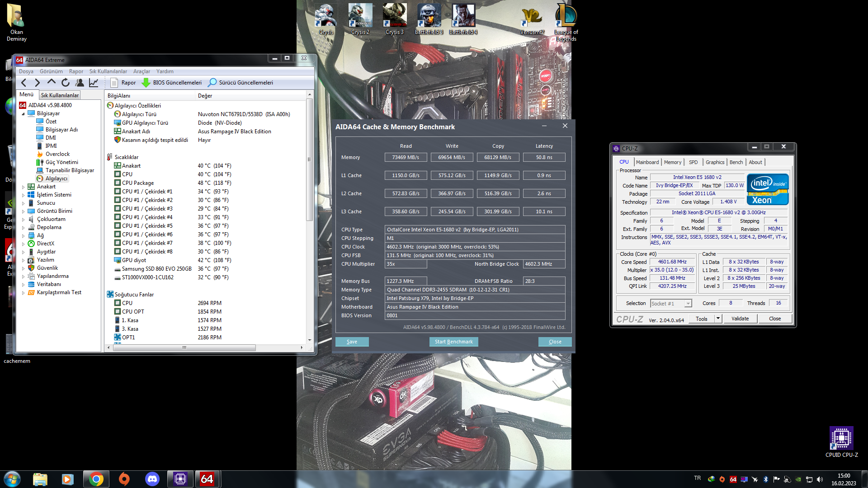
Task: Collapse the Bilgisayar tree node
Action: (x=24, y=114)
